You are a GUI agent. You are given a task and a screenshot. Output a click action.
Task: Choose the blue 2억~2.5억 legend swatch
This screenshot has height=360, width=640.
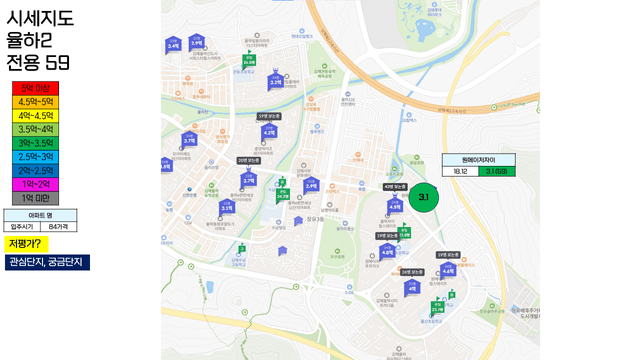coord(36,171)
